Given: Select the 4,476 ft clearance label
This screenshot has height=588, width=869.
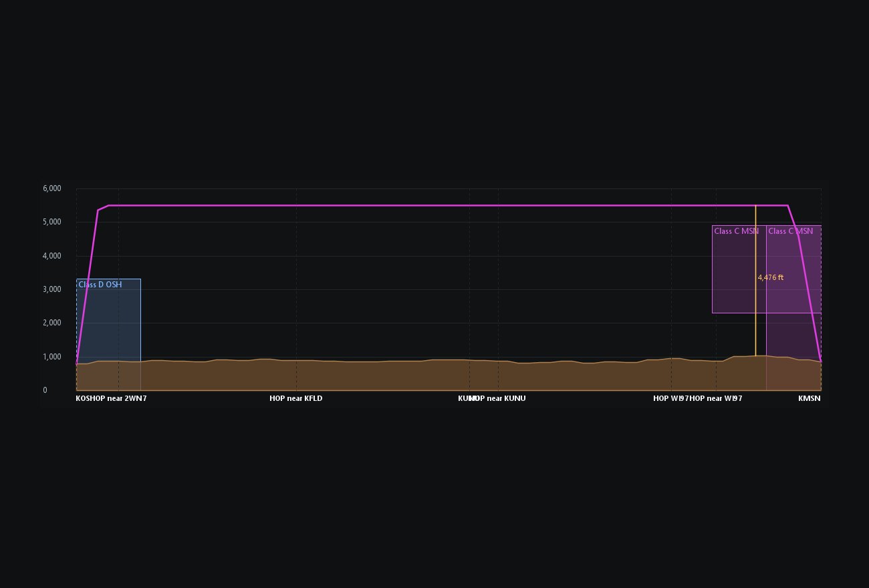Looking at the screenshot, I should click(771, 277).
